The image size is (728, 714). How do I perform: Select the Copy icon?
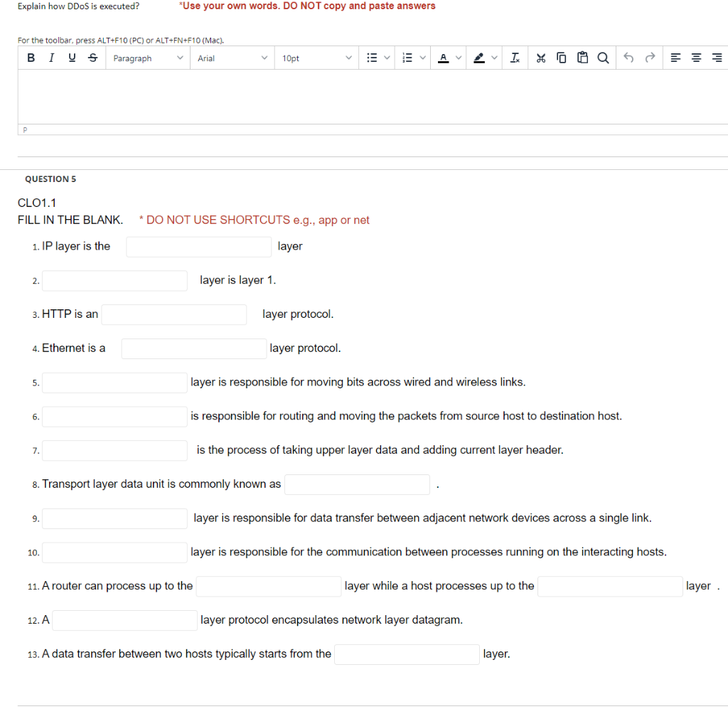562,58
